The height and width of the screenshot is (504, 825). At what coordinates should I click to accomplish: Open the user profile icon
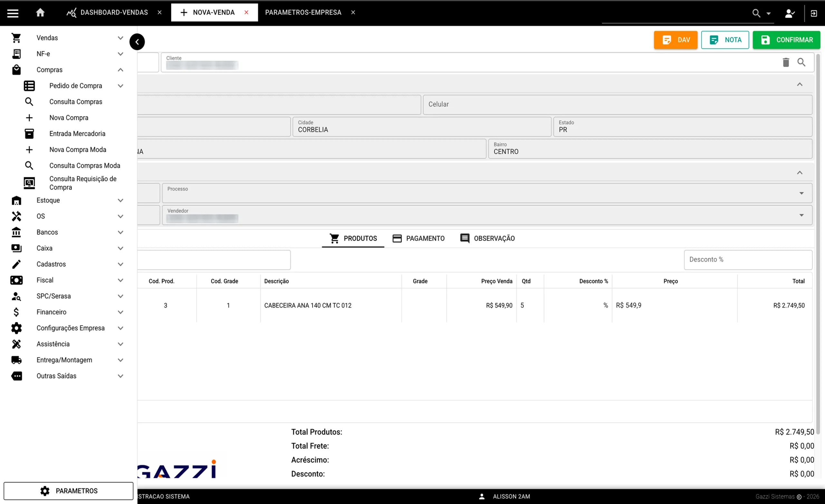coord(790,13)
